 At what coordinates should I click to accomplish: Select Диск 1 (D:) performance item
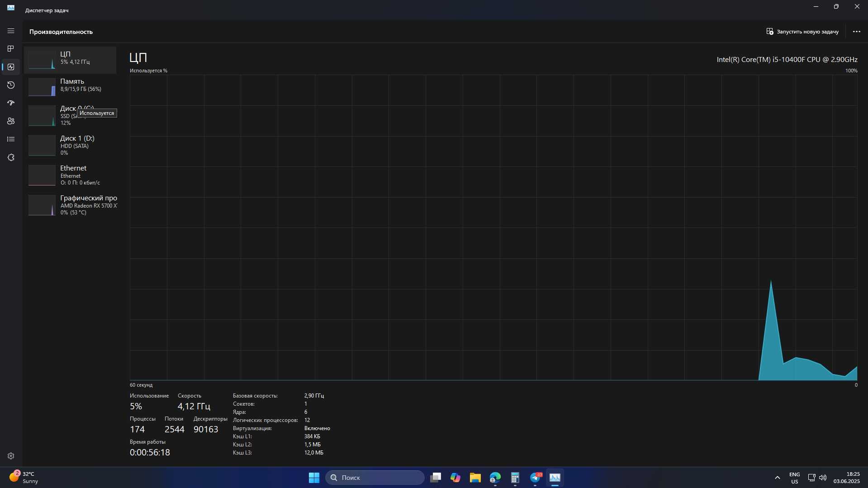coord(70,145)
